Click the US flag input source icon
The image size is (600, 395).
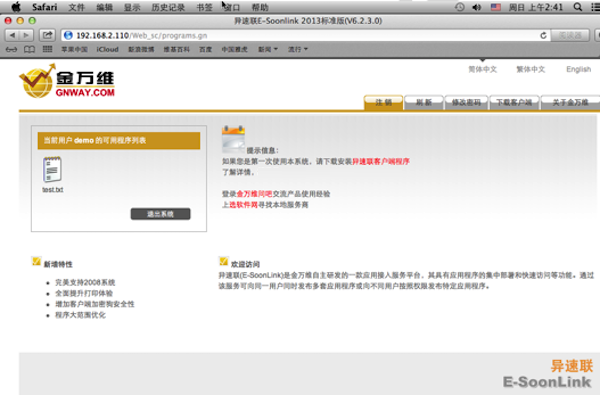(x=496, y=7)
